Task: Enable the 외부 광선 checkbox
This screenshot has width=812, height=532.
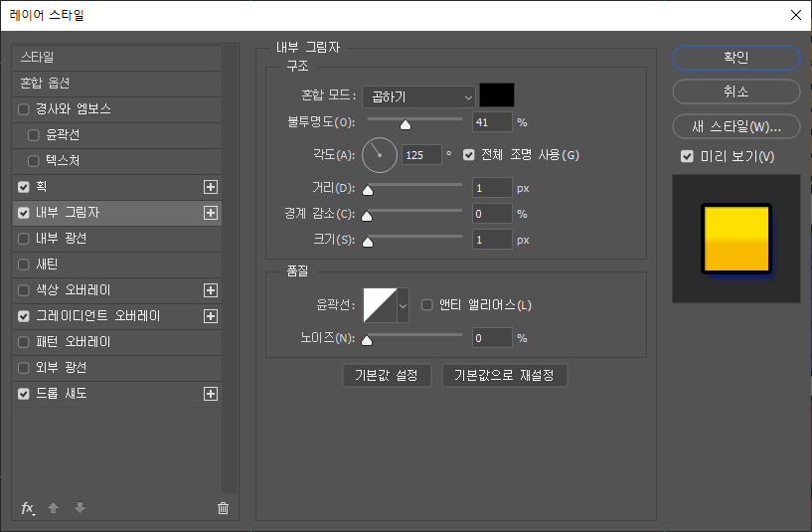Action: pyautogui.click(x=23, y=368)
